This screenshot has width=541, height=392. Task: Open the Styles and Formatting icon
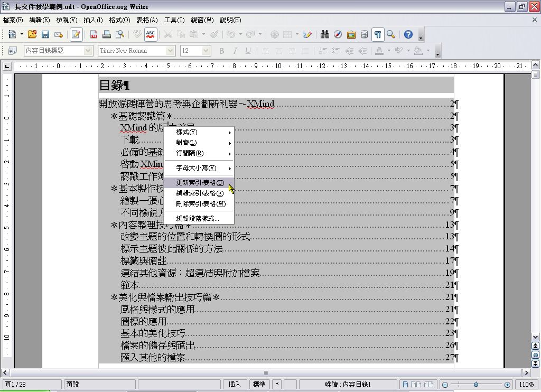tap(13, 51)
